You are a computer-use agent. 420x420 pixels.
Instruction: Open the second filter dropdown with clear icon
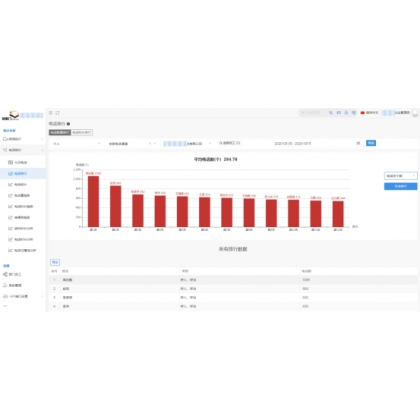[x=132, y=144]
